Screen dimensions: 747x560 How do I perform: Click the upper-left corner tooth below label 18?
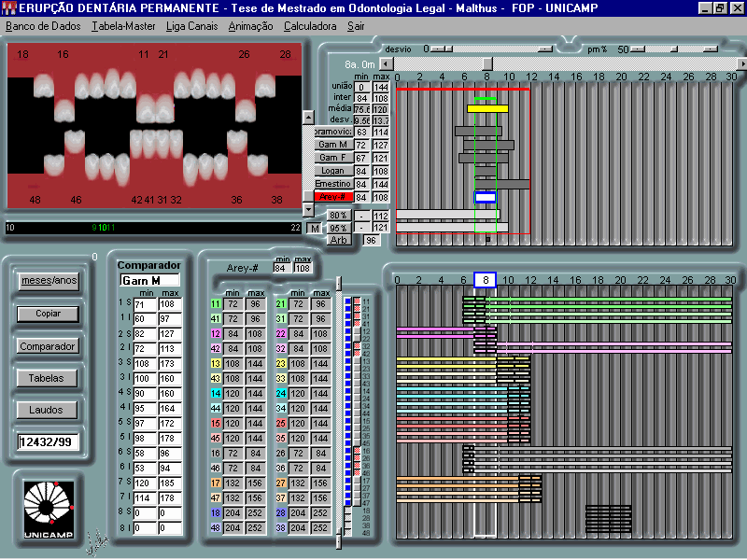43,85
